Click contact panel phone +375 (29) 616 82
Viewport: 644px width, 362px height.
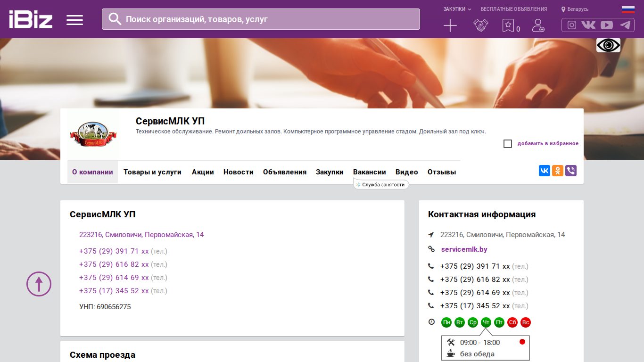(475, 280)
